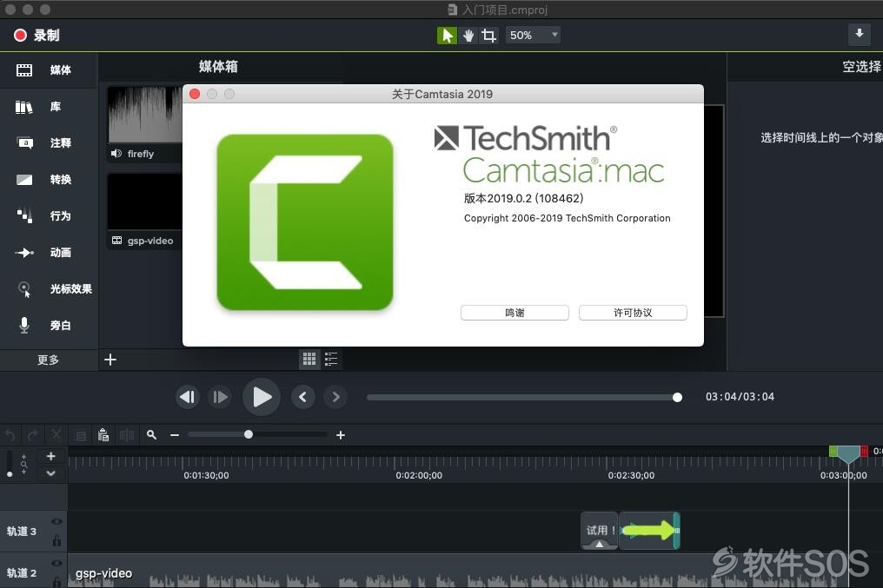Click the export download arrow icon

(860, 35)
